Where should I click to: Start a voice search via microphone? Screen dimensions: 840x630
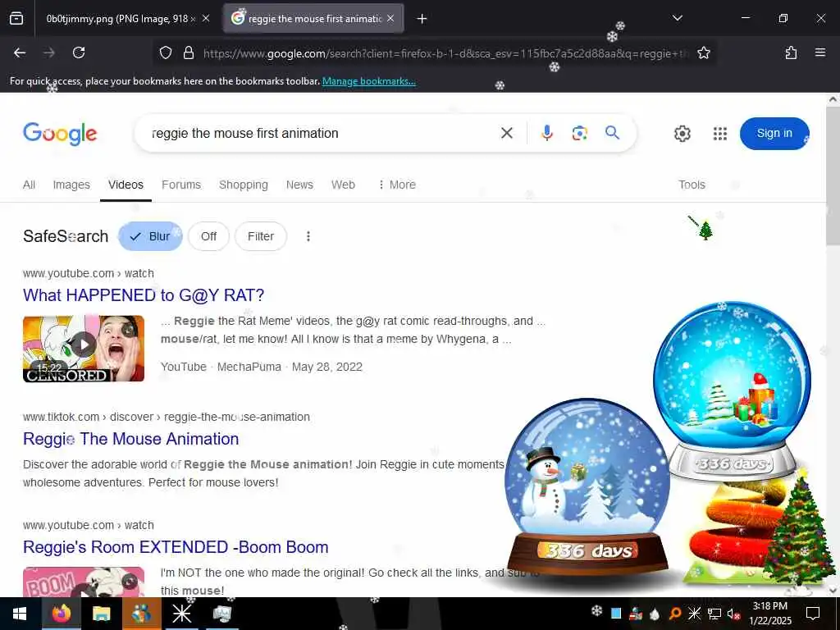click(x=546, y=133)
